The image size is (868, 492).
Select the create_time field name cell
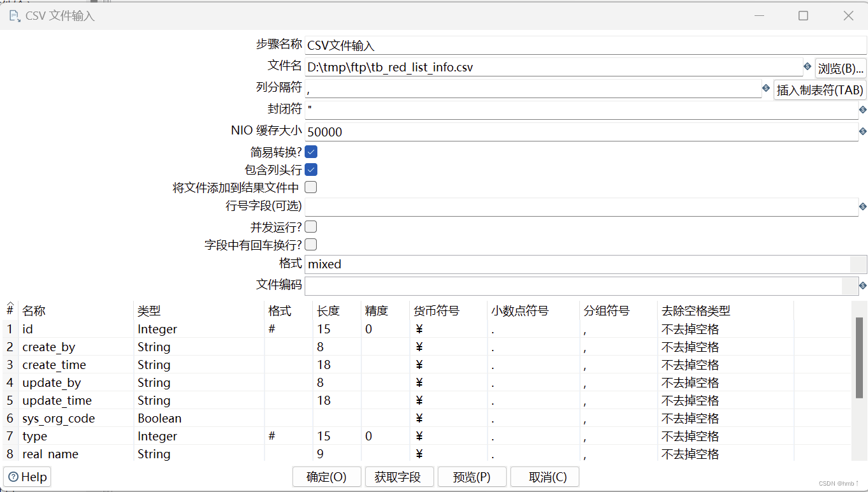pyautogui.click(x=76, y=365)
